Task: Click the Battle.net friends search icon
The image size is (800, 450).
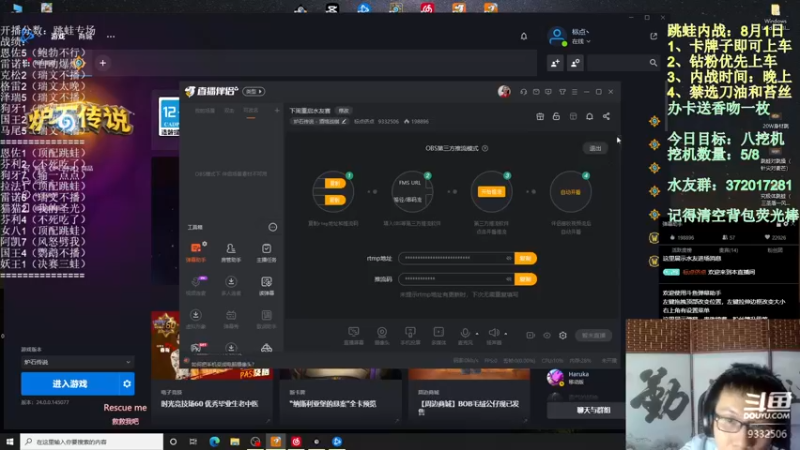Action: coord(653,63)
